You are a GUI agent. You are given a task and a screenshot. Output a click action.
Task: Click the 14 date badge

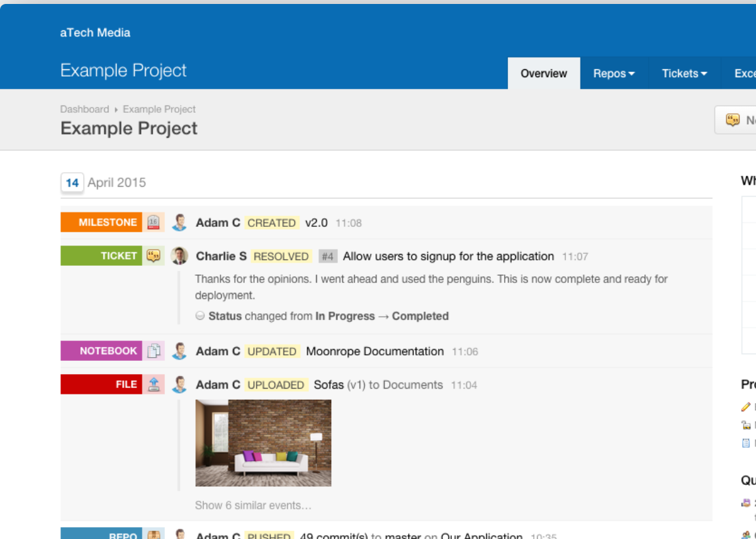click(x=73, y=183)
